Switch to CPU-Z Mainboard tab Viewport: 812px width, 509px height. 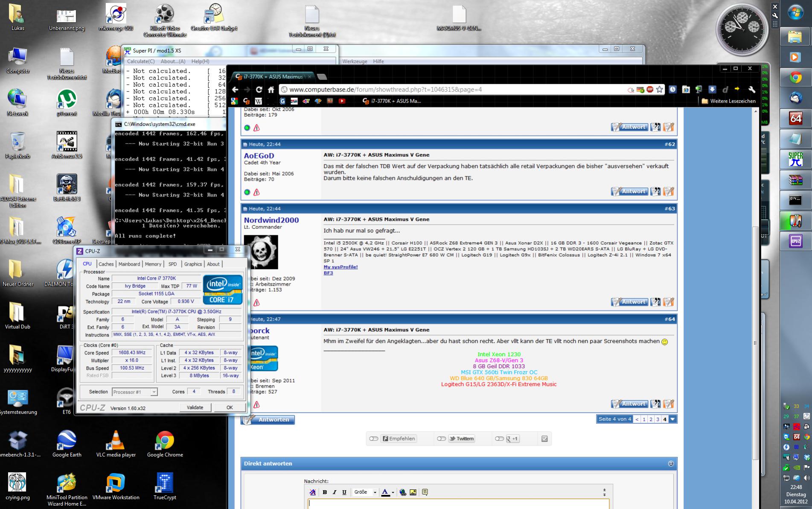[129, 264]
